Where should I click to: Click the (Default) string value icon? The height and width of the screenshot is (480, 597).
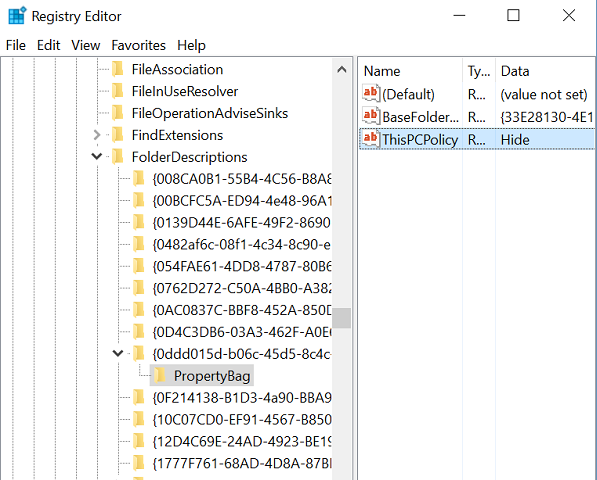(x=371, y=94)
